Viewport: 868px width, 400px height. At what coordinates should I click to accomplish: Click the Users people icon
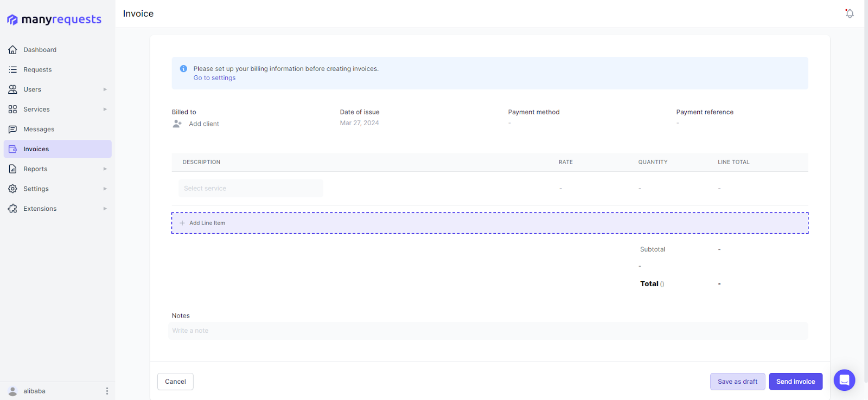click(12, 89)
